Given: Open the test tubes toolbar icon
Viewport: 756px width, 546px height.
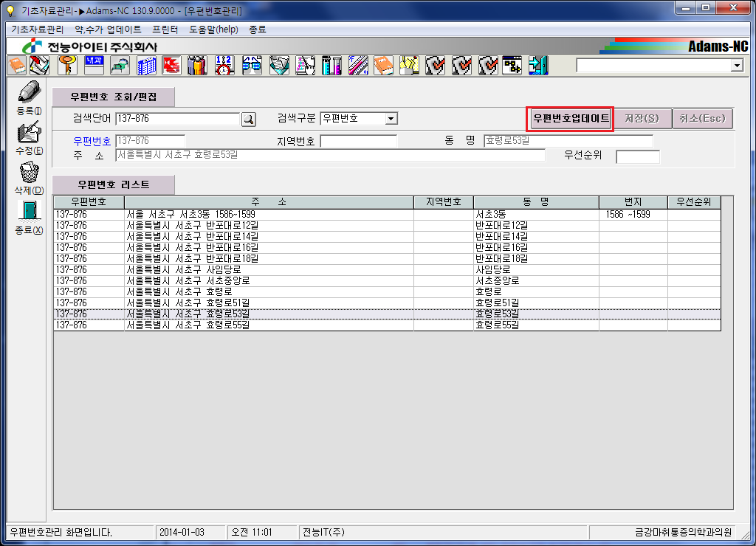Looking at the screenshot, I should (331, 65).
